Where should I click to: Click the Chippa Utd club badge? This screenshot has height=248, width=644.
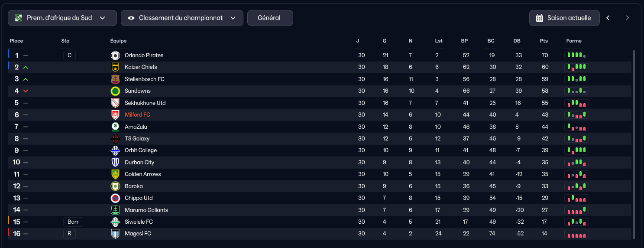[x=115, y=198]
